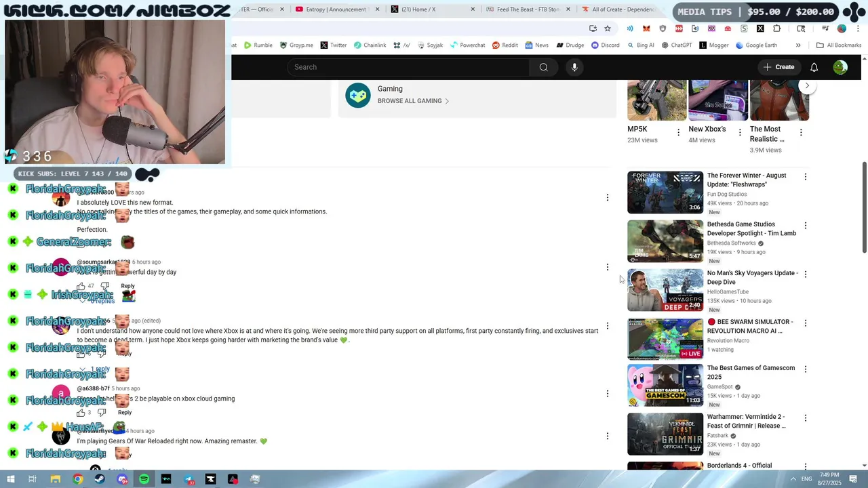Open the YouTube account avatar menu
Screen dimensions: 868x488
tap(840, 67)
